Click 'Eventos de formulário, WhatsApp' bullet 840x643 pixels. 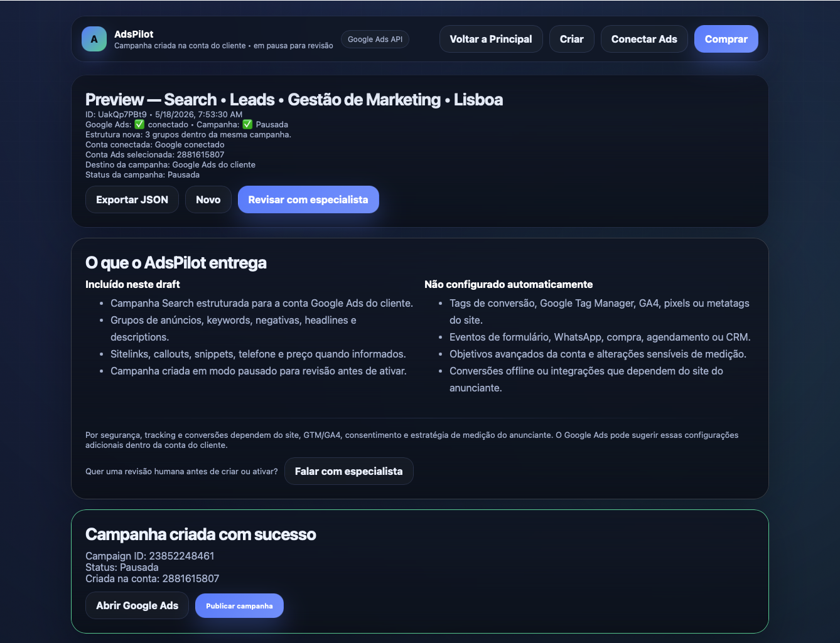pos(600,337)
